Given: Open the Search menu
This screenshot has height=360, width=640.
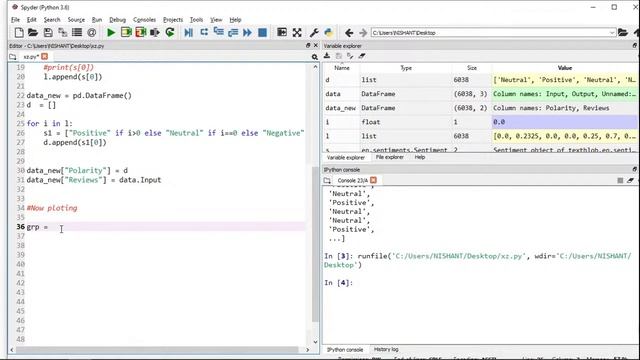Looking at the screenshot, I should [x=52, y=20].
